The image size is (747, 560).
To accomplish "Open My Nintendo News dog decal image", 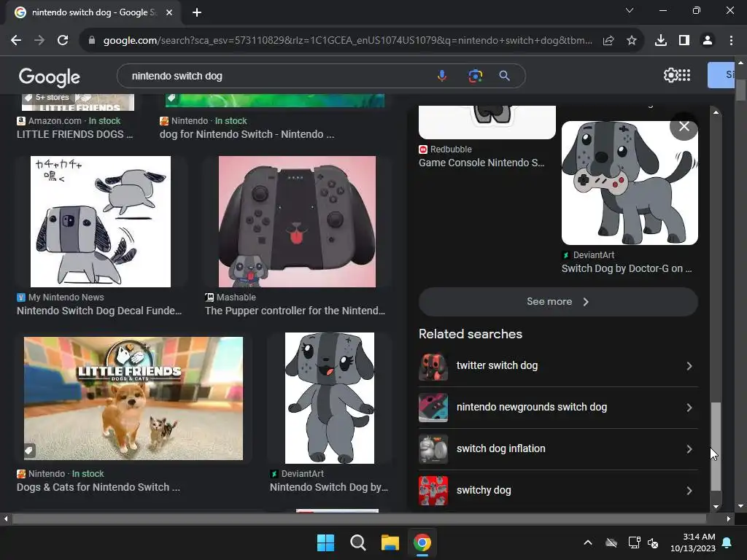I will coord(101,222).
